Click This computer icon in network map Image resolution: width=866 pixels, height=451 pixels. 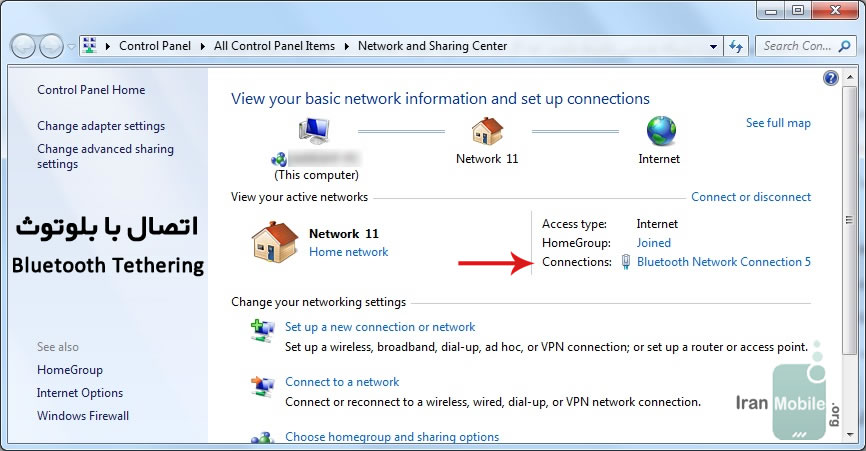(314, 131)
